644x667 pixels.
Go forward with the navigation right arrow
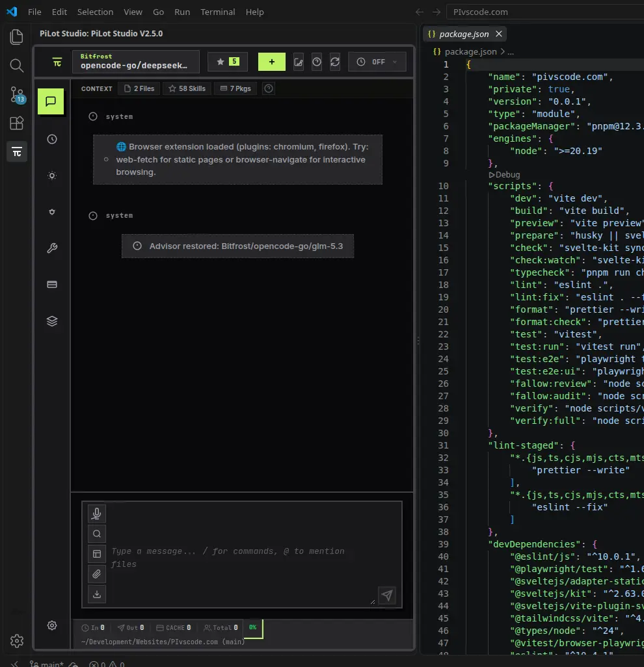pos(436,12)
